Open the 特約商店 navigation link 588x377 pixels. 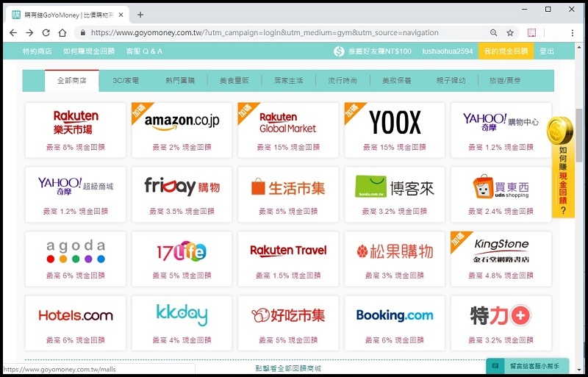[x=37, y=51]
